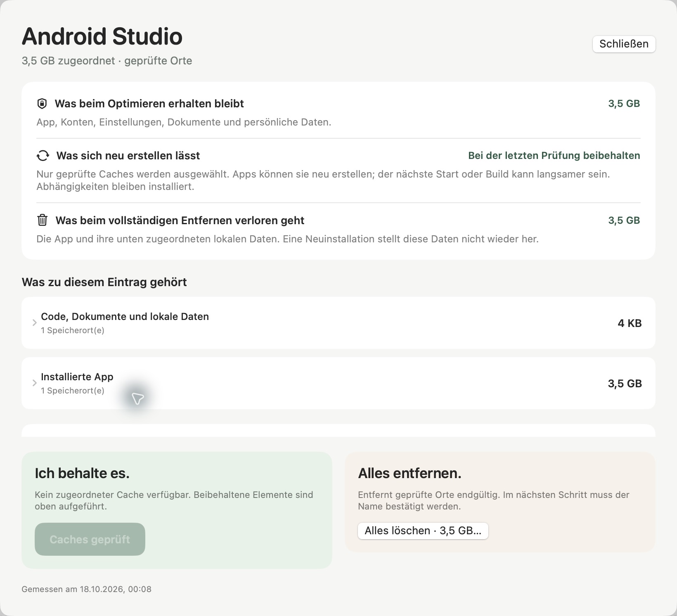Click the refresh arrows icon beside neu erstellen
Image resolution: width=677 pixels, height=616 pixels.
click(x=43, y=156)
